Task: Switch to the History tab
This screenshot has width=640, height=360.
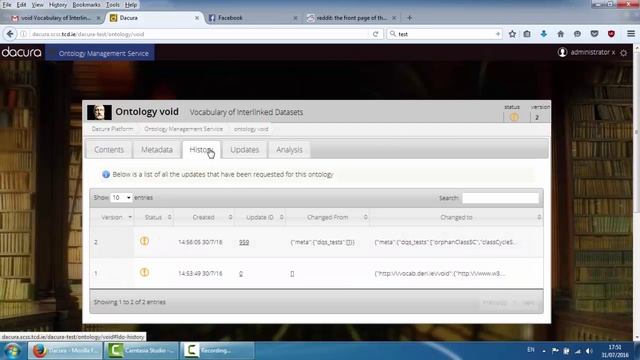Action: pyautogui.click(x=202, y=150)
